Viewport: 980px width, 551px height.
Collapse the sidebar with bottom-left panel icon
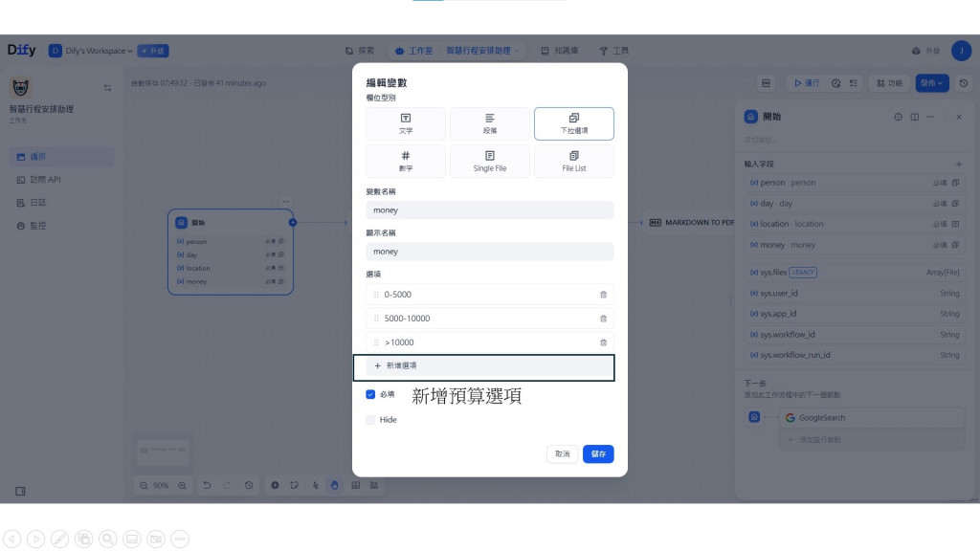tap(21, 491)
